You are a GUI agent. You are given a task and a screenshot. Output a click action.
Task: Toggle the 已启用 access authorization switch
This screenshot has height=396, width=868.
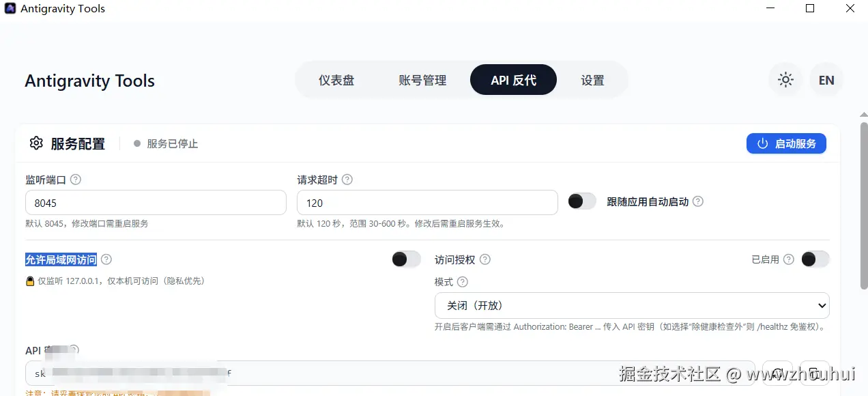point(815,259)
